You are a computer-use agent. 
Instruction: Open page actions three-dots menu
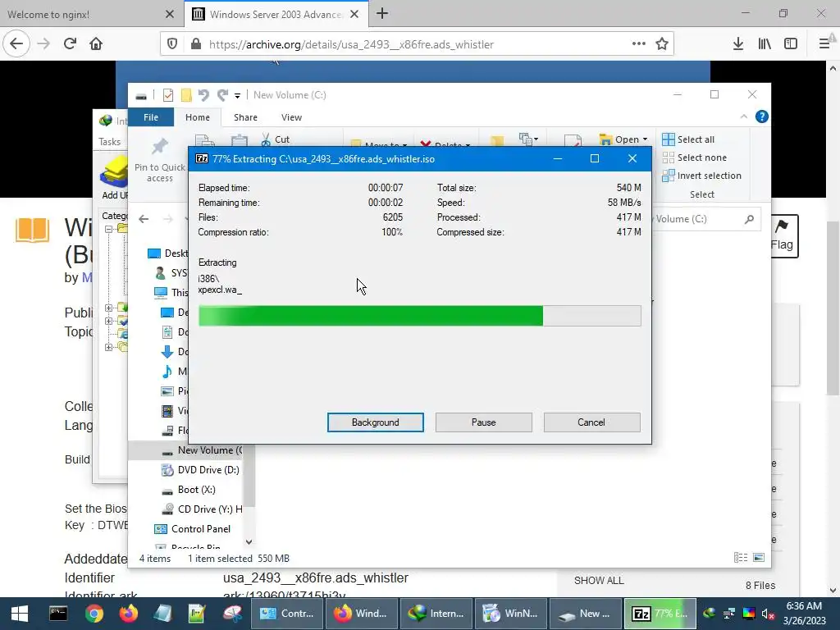(638, 44)
